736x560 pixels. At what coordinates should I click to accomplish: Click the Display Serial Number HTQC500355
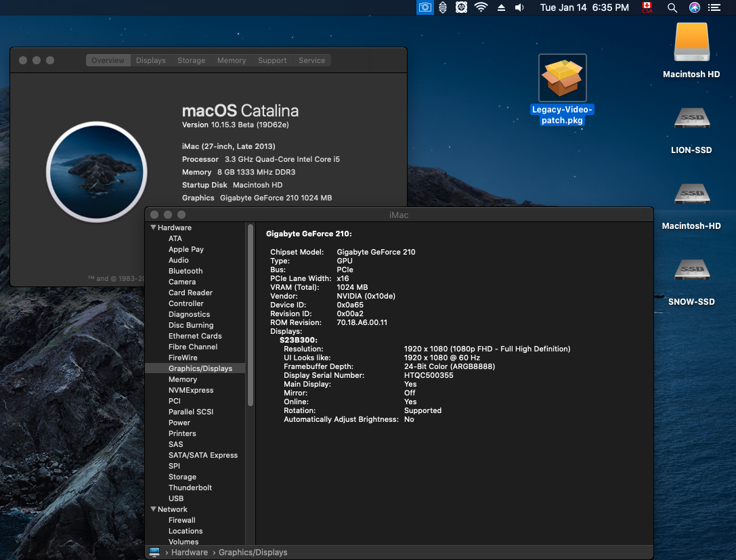(429, 375)
